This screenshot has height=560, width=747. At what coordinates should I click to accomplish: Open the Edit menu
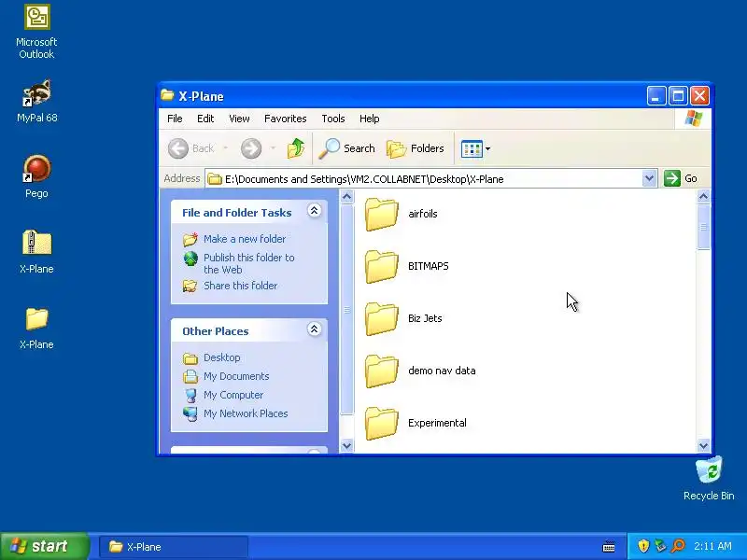[x=205, y=119]
